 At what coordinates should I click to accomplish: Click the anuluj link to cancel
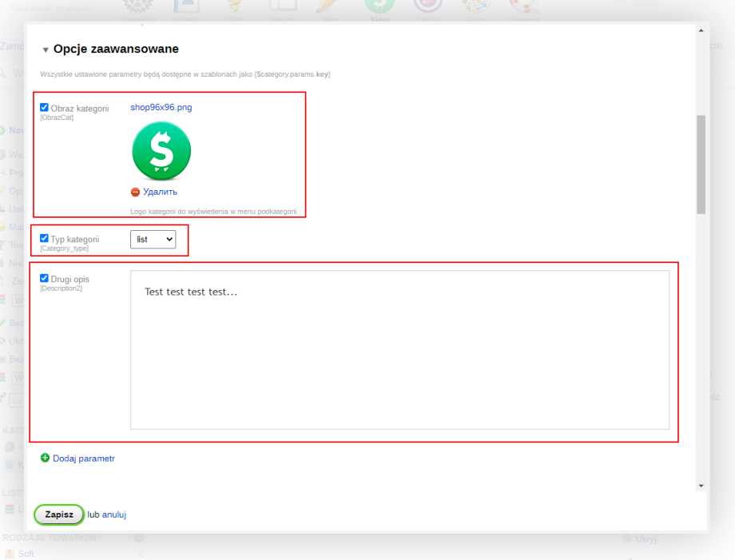[x=114, y=514]
